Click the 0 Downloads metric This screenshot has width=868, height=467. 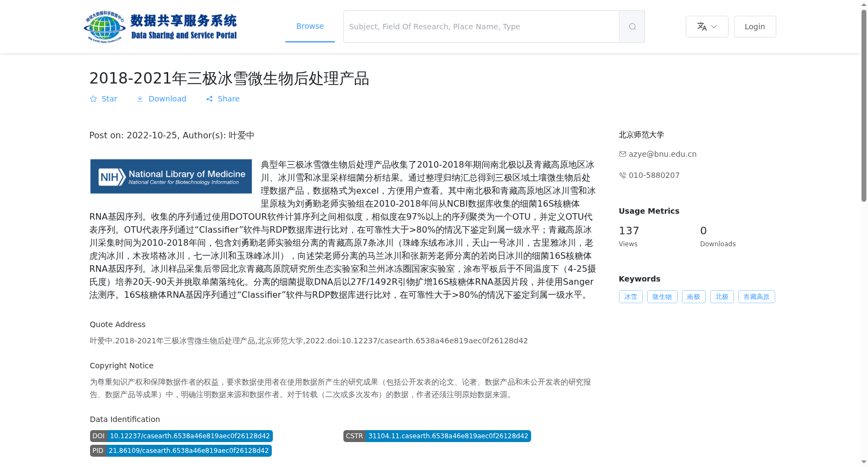coord(718,236)
